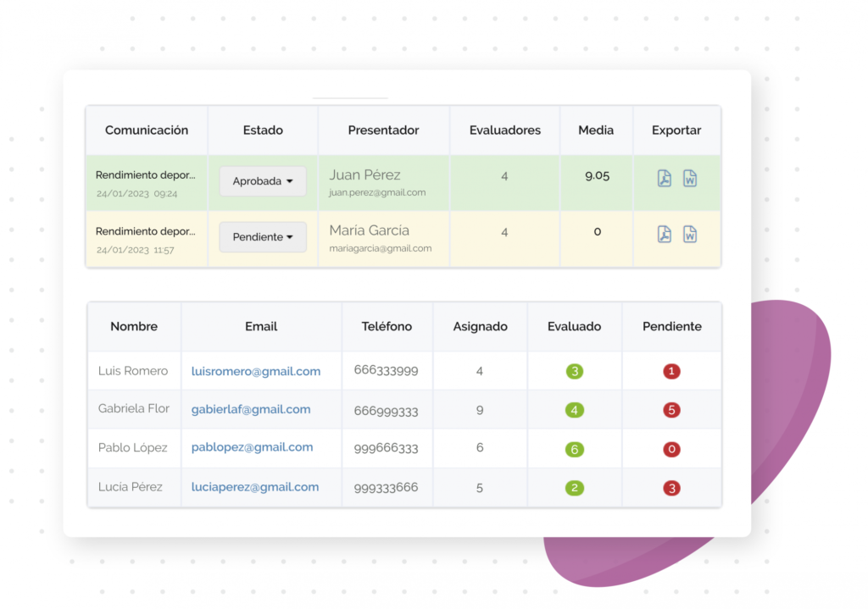This screenshot has height=609, width=868.
Task: Open the Aprobada status dropdown
Action: 263,181
